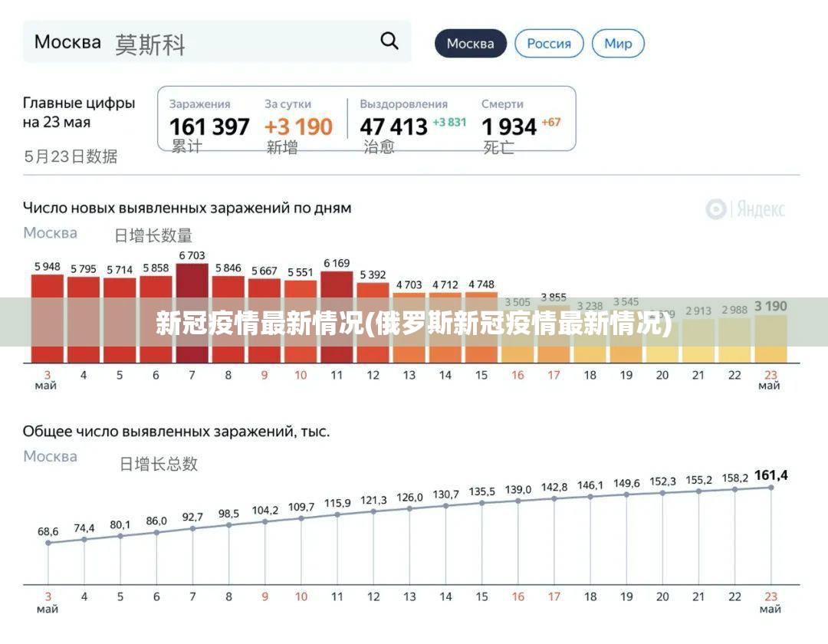Click the +3 831 recoveries change
Viewport: 828px width, 644px height.
449,123
